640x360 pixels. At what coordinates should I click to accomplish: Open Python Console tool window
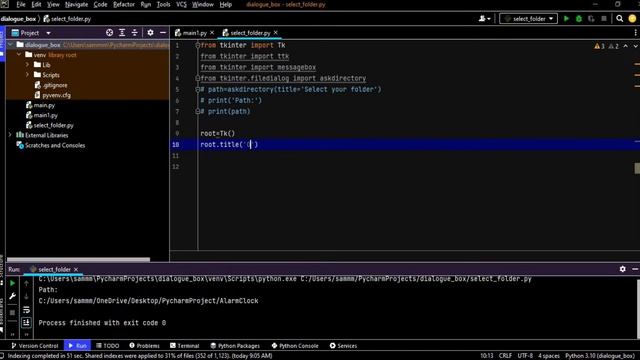[x=295, y=345]
